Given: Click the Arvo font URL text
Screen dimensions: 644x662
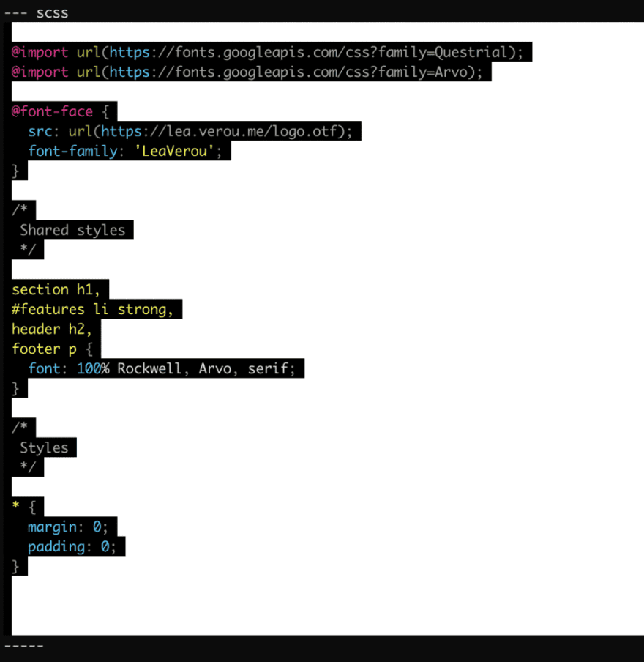Looking at the screenshot, I should click(x=288, y=72).
